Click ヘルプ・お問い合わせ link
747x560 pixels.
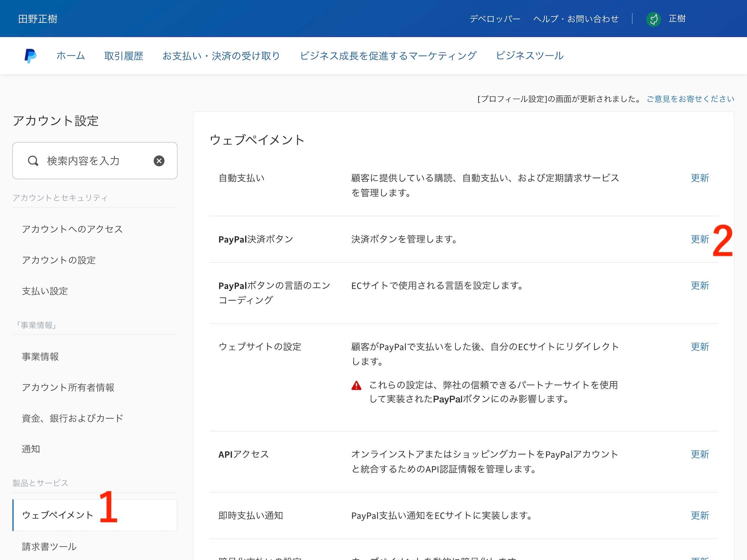pyautogui.click(x=576, y=19)
